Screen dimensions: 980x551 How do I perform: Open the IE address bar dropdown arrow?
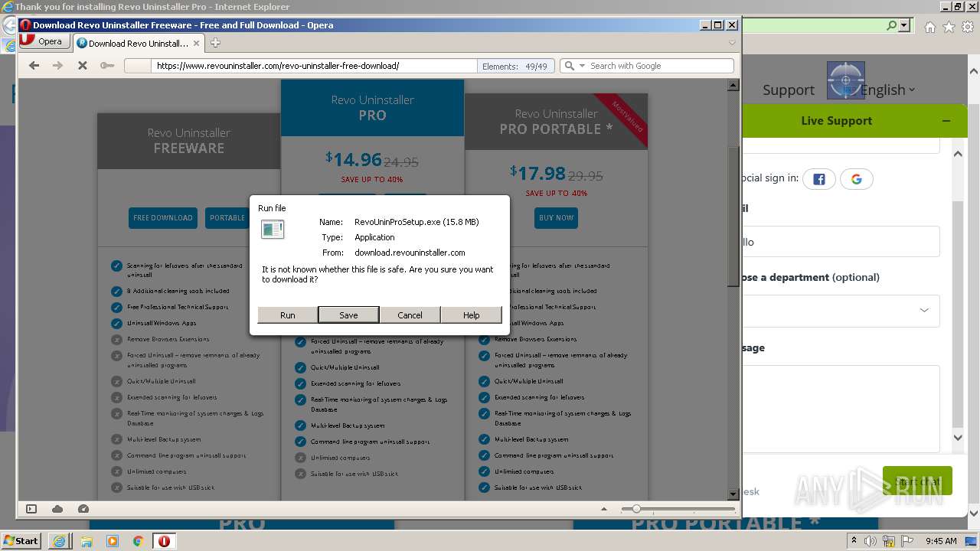pos(904,25)
